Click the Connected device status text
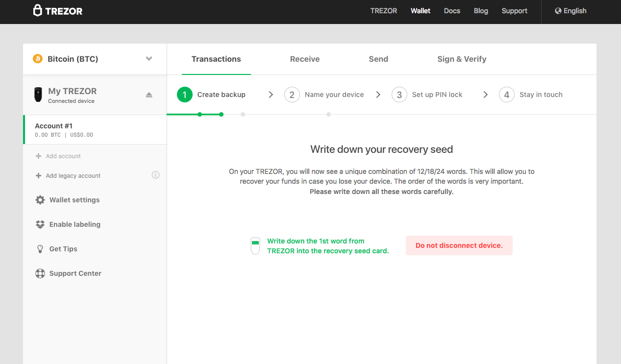 click(71, 101)
